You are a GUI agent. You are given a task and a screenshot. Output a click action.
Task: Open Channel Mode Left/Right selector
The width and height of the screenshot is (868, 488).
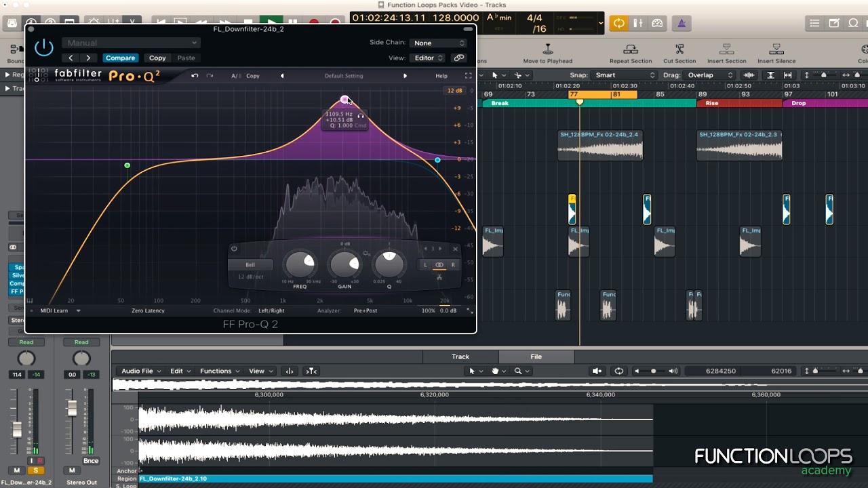[x=271, y=310]
